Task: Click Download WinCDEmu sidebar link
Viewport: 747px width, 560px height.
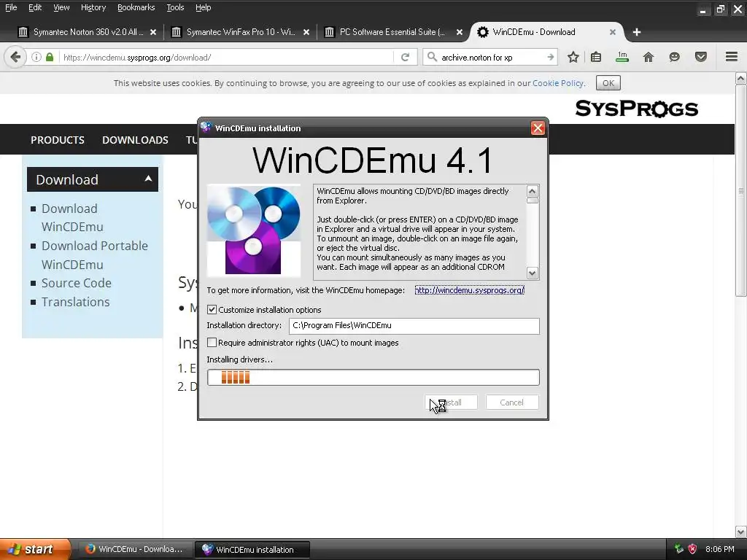Action: tap(72, 217)
